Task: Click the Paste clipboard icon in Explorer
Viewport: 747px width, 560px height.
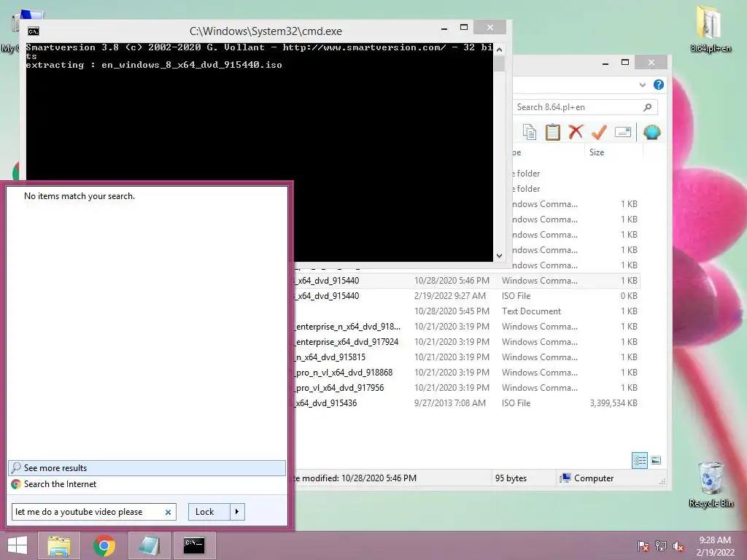Action: pyautogui.click(x=553, y=132)
